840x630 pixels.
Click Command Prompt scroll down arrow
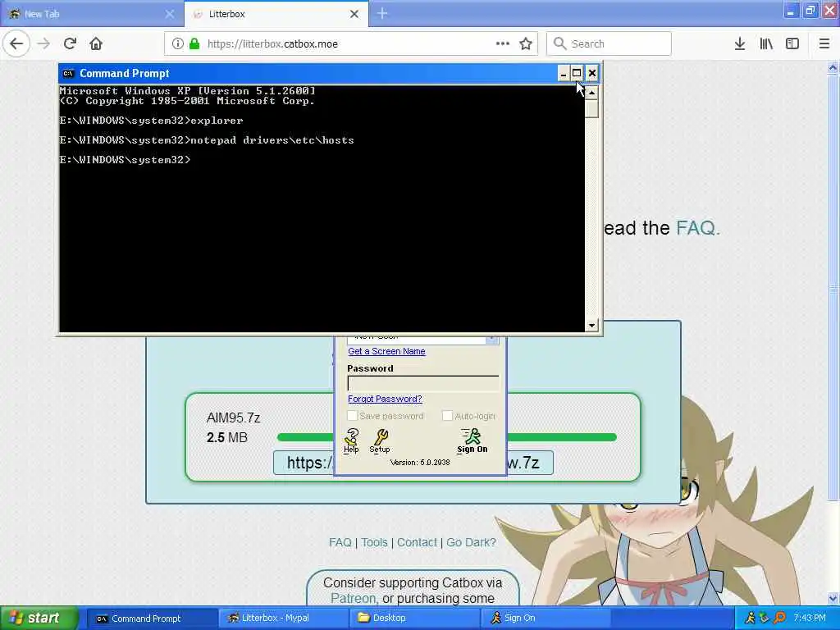coord(591,325)
